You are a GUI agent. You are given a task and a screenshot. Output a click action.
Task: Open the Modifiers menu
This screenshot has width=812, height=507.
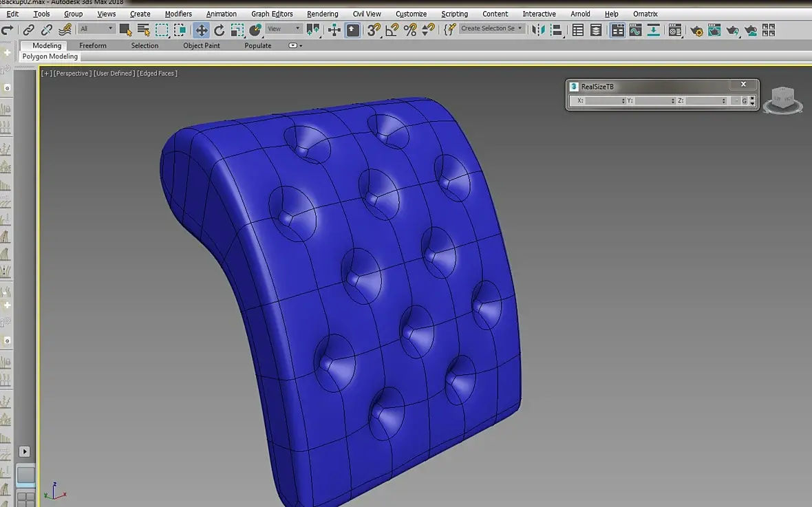click(178, 14)
